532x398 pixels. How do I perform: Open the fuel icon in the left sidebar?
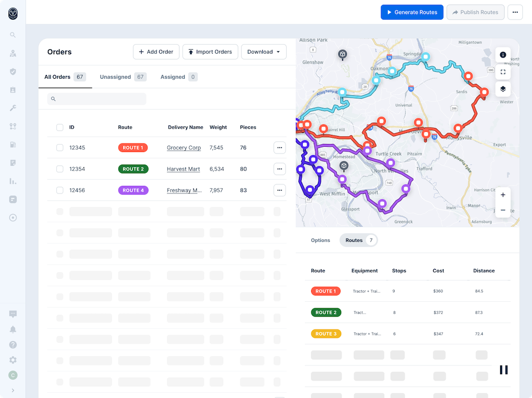(x=13, y=144)
